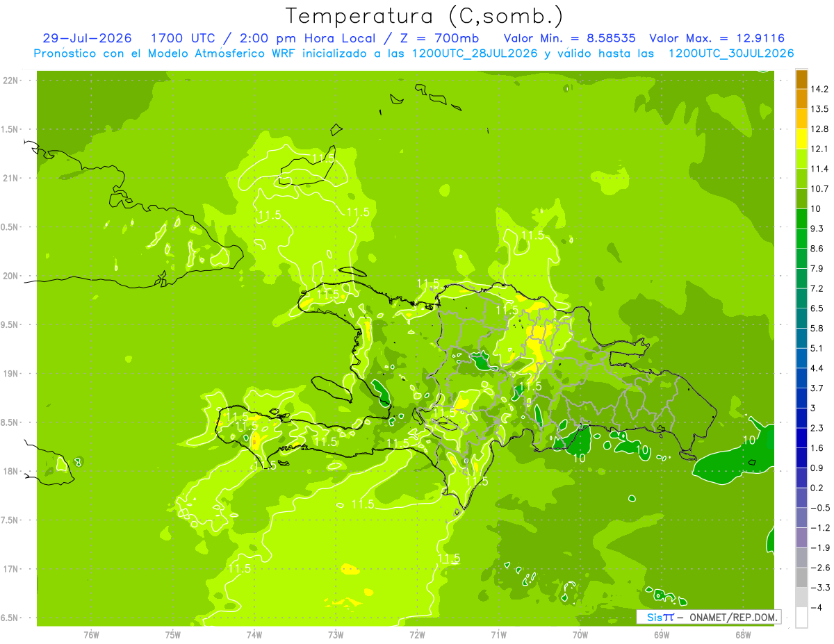This screenshot has width=834, height=644.
Task: Click the "2.3" color scale value
Action: tap(818, 428)
